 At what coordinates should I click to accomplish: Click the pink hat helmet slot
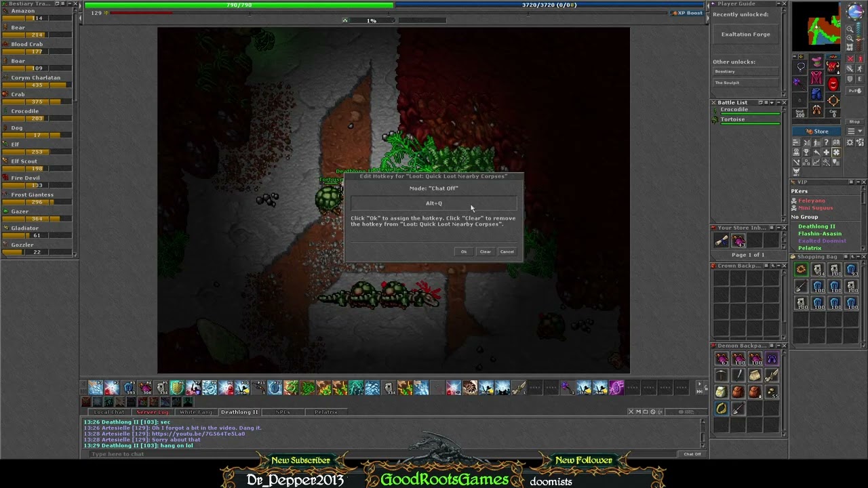pos(816,61)
